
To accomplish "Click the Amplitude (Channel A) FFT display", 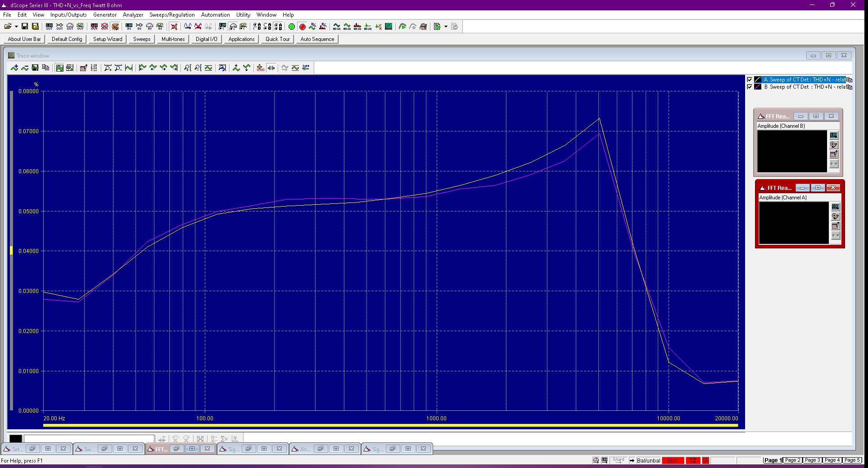I will [x=794, y=223].
